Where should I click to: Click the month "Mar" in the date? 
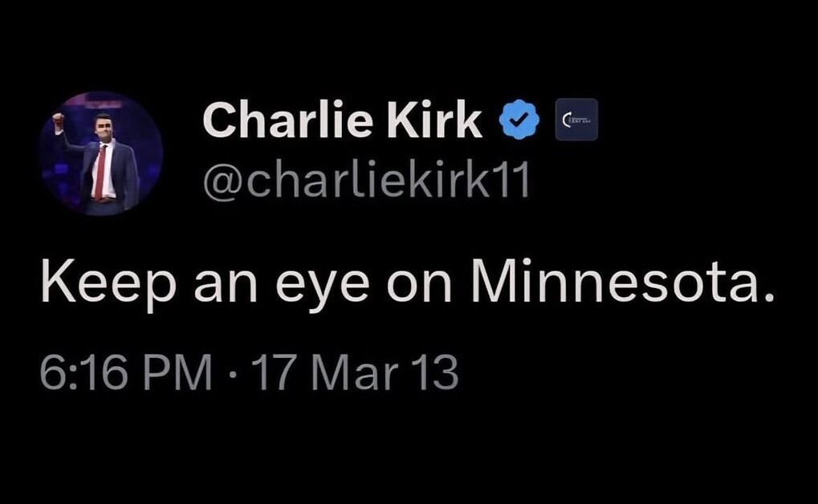(x=356, y=374)
